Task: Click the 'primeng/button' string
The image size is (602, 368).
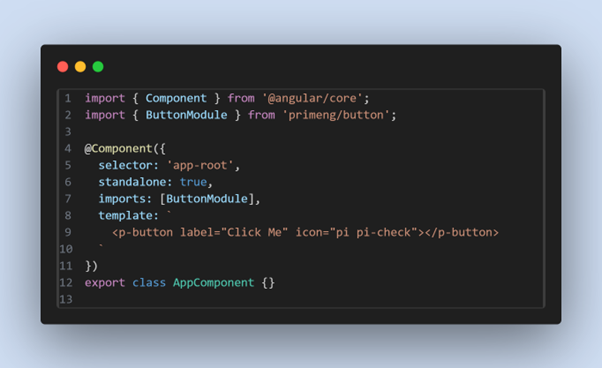Action: (336, 115)
